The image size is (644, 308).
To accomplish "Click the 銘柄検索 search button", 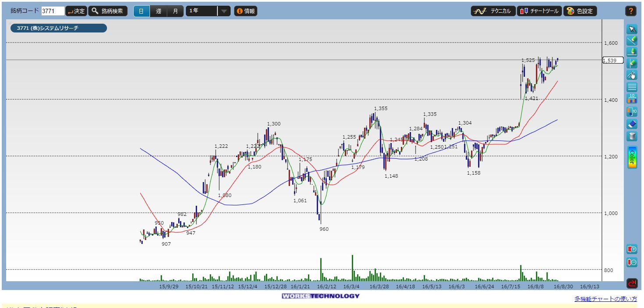I will pos(108,11).
